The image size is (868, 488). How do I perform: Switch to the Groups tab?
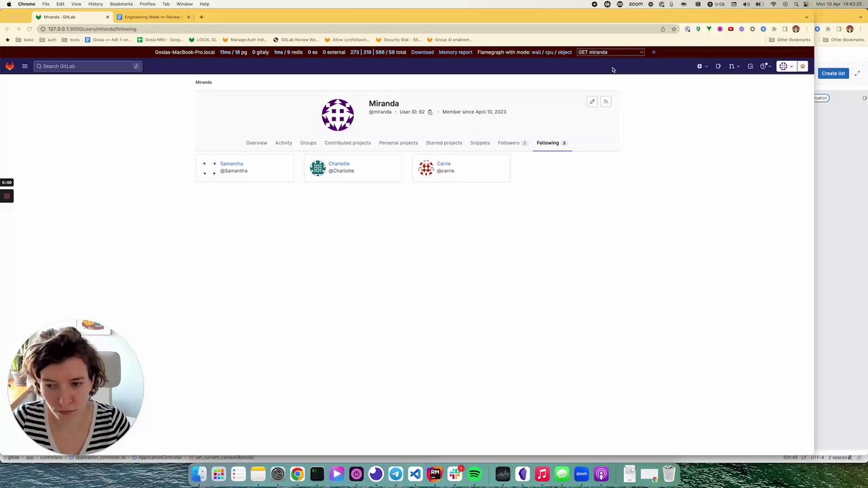click(x=308, y=143)
